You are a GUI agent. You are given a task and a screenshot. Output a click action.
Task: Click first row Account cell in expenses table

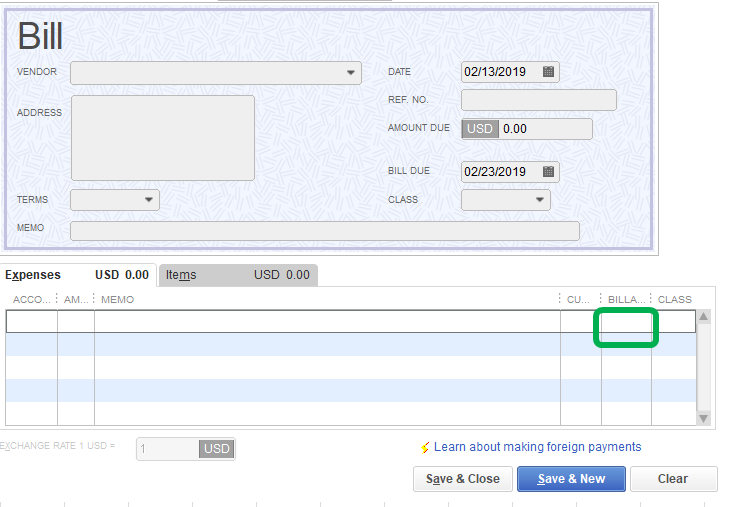[x=32, y=321]
